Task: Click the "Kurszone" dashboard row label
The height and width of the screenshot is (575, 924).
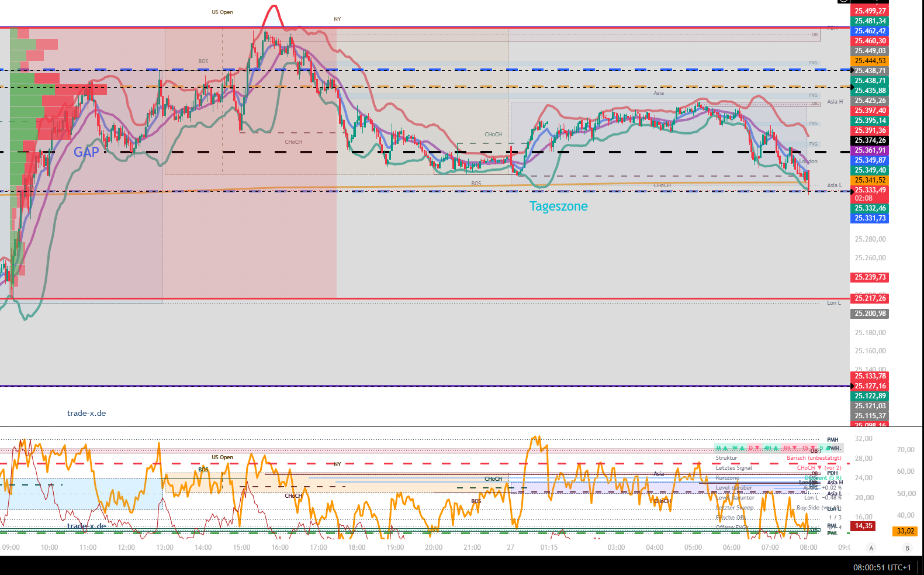Action: pos(728,478)
